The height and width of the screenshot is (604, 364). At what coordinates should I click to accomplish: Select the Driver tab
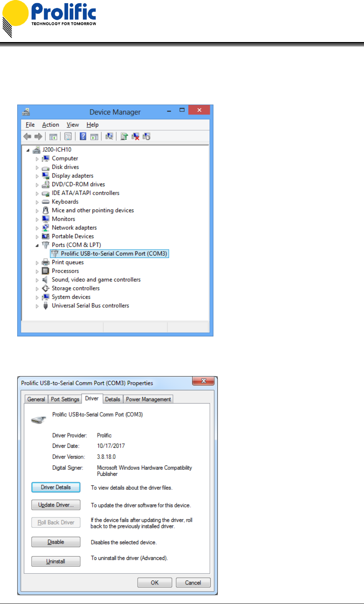pyautogui.click(x=92, y=399)
